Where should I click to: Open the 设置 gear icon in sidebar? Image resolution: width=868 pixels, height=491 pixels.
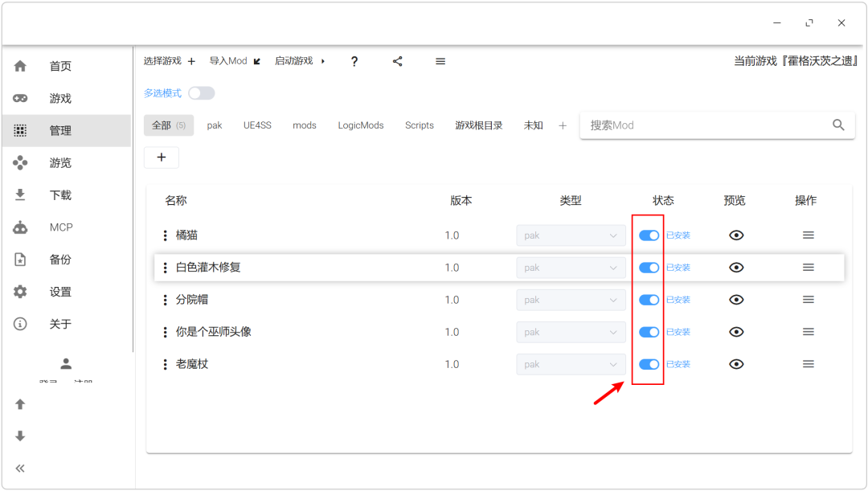tap(20, 292)
